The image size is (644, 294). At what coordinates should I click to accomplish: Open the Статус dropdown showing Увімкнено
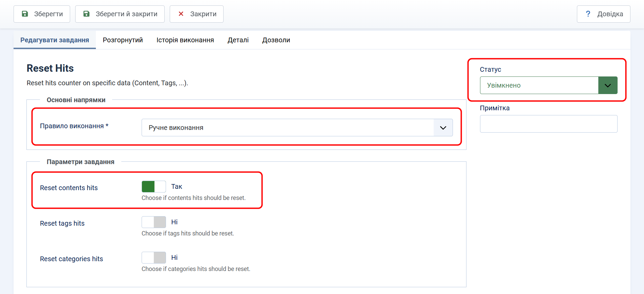548,85
